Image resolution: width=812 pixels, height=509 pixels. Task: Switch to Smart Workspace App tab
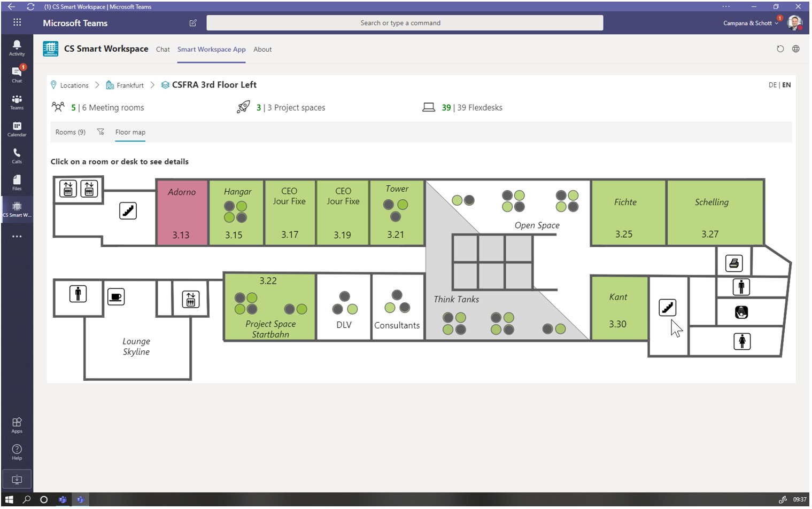(x=212, y=49)
